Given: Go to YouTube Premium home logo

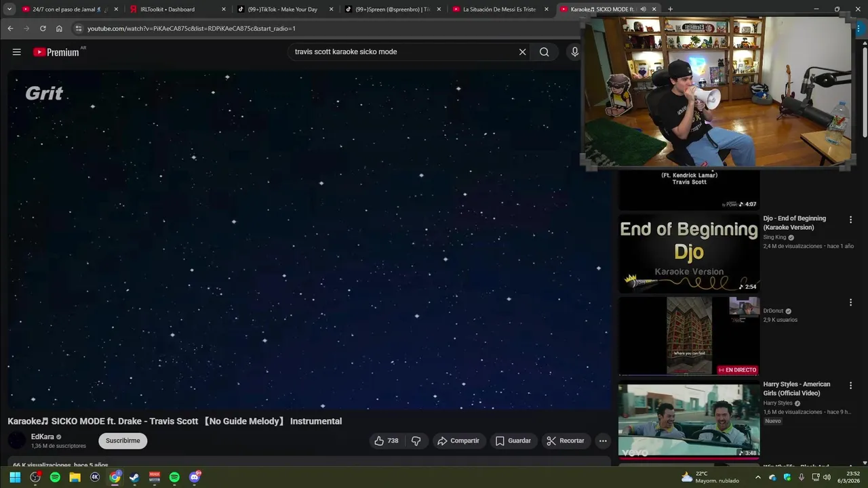Looking at the screenshot, I should 56,52.
